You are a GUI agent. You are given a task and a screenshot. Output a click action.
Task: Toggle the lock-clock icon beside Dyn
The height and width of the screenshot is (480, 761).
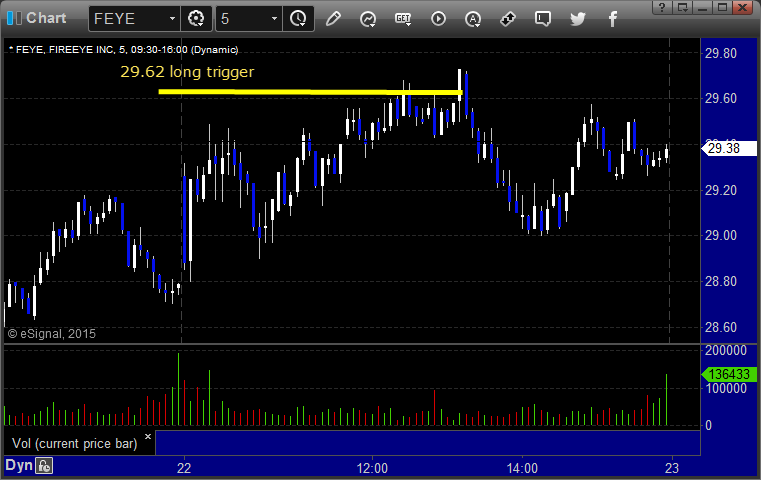[x=44, y=466]
